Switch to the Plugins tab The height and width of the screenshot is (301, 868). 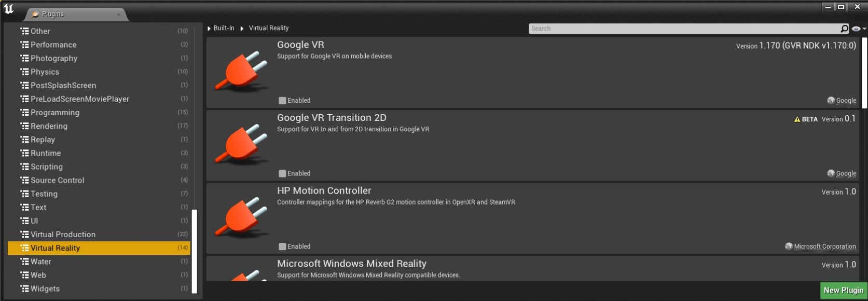(53, 14)
